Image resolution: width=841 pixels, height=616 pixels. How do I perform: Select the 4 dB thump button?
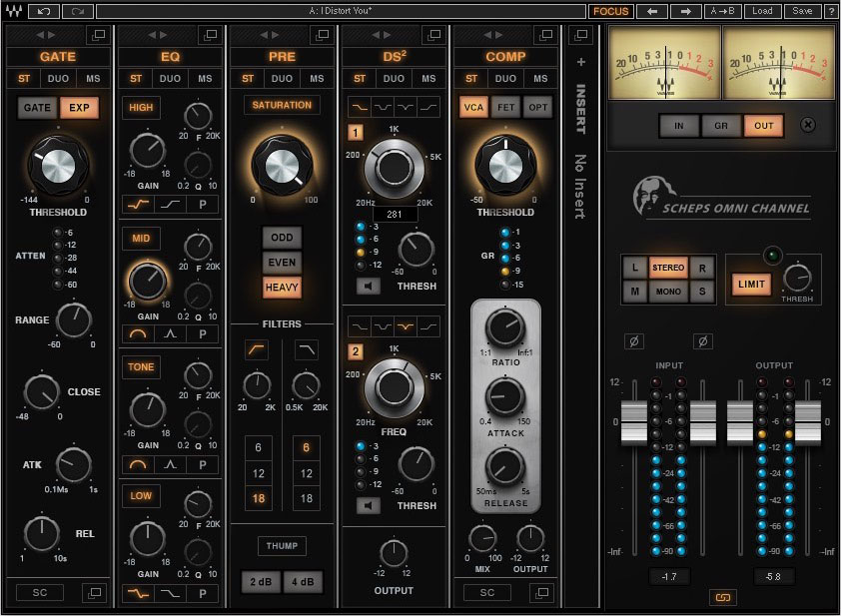pos(303,582)
